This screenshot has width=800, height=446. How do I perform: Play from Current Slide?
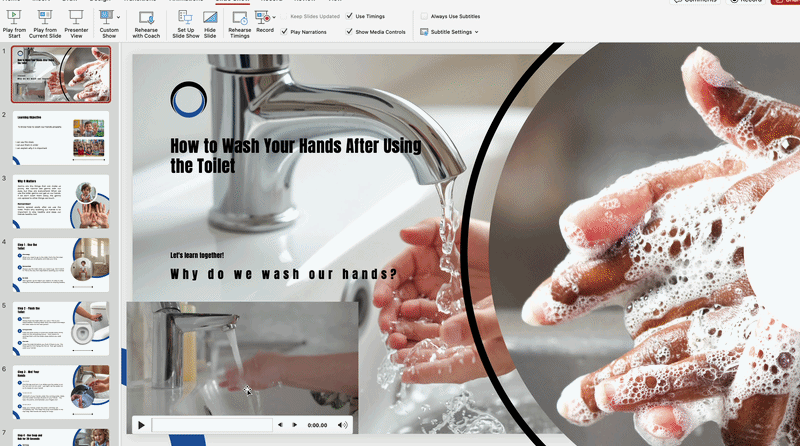[45, 24]
